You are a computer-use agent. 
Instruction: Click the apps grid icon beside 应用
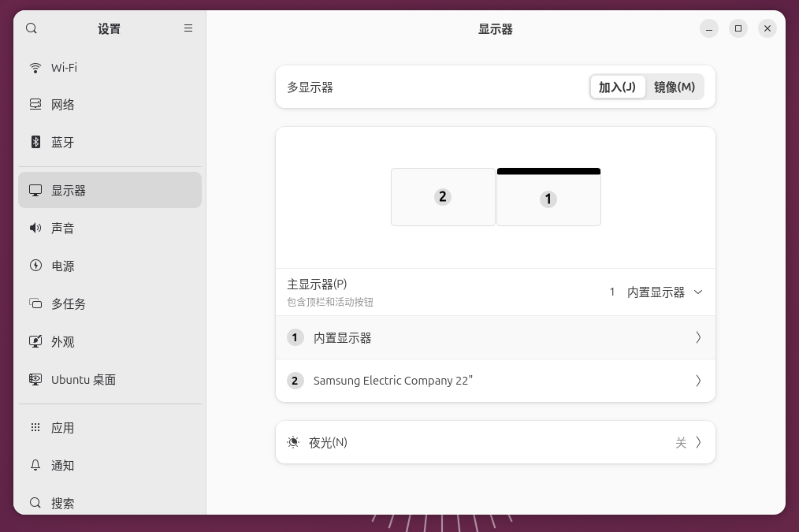pos(35,427)
